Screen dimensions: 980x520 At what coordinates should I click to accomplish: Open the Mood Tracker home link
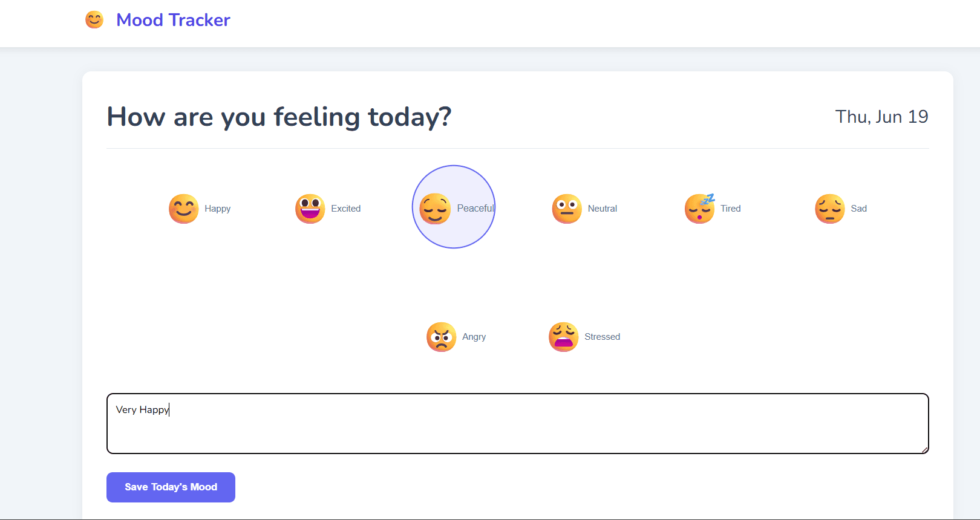173,19
